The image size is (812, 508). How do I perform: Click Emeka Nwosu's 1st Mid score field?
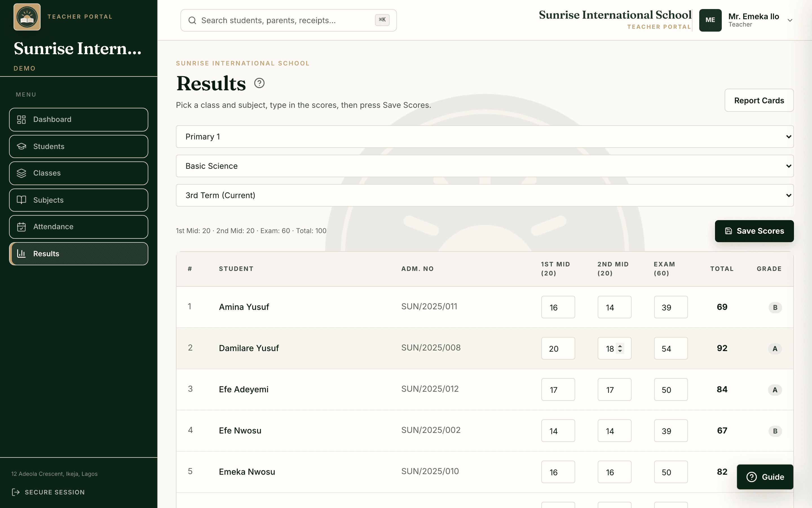click(x=558, y=472)
